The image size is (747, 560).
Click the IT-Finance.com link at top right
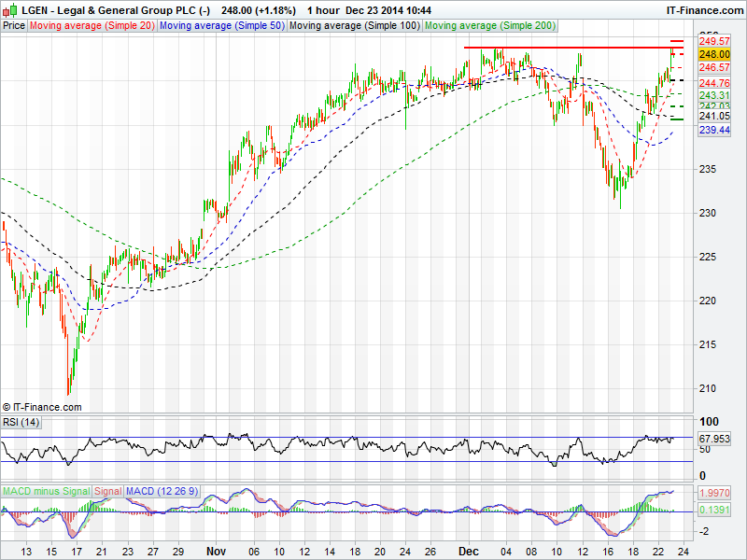click(704, 9)
